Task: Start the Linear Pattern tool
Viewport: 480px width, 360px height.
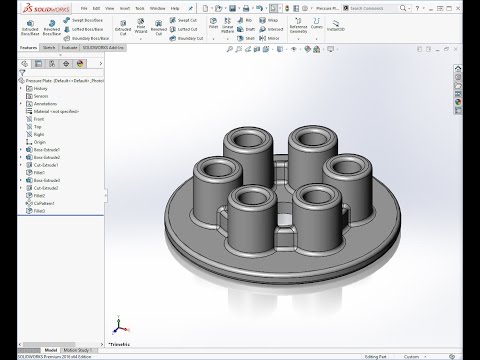Action: click(x=228, y=26)
